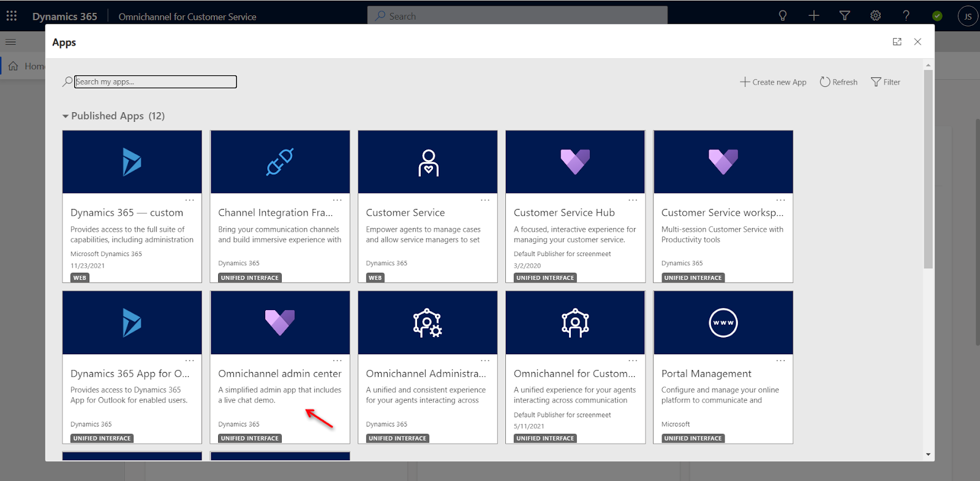Click the Customer Service Hub title
This screenshot has width=980, height=481.
coord(564,213)
